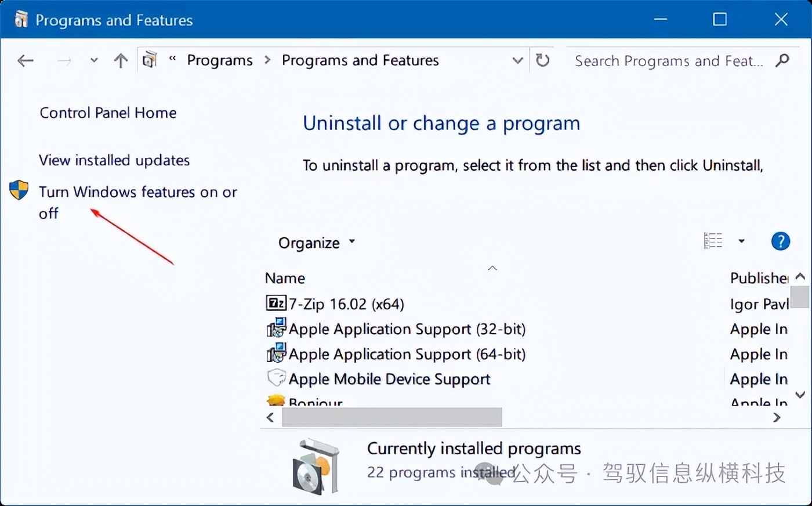Click the Programs breadcrumb
The image size is (812, 506).
[219, 60]
